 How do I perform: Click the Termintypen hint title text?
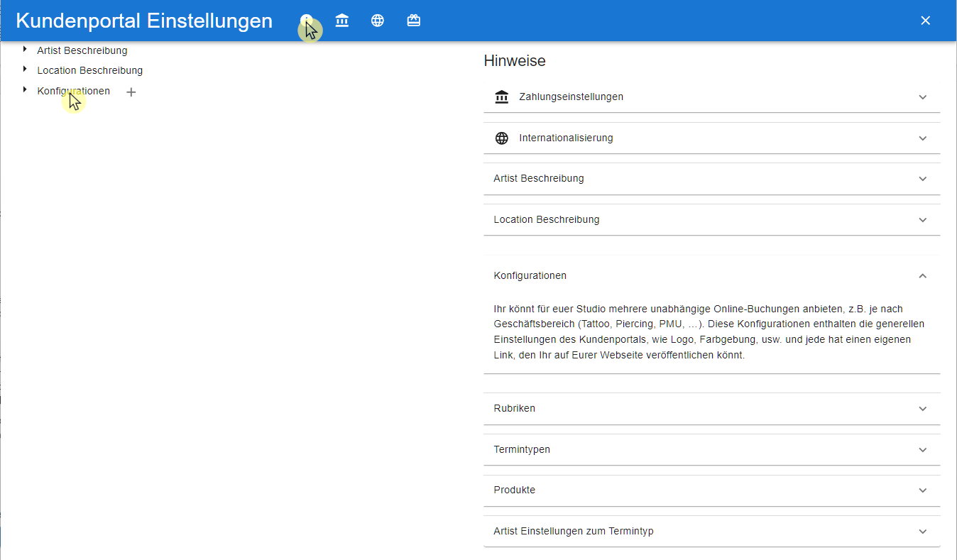(522, 449)
